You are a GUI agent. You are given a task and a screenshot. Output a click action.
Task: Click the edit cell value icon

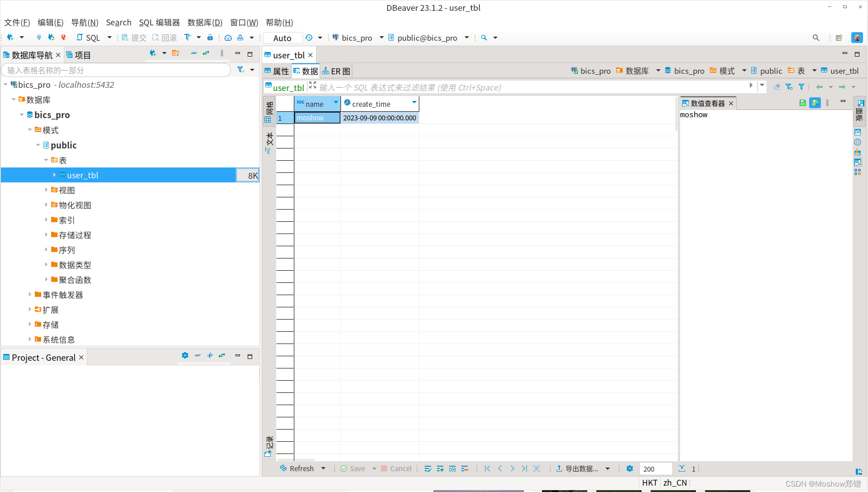pyautogui.click(x=428, y=469)
